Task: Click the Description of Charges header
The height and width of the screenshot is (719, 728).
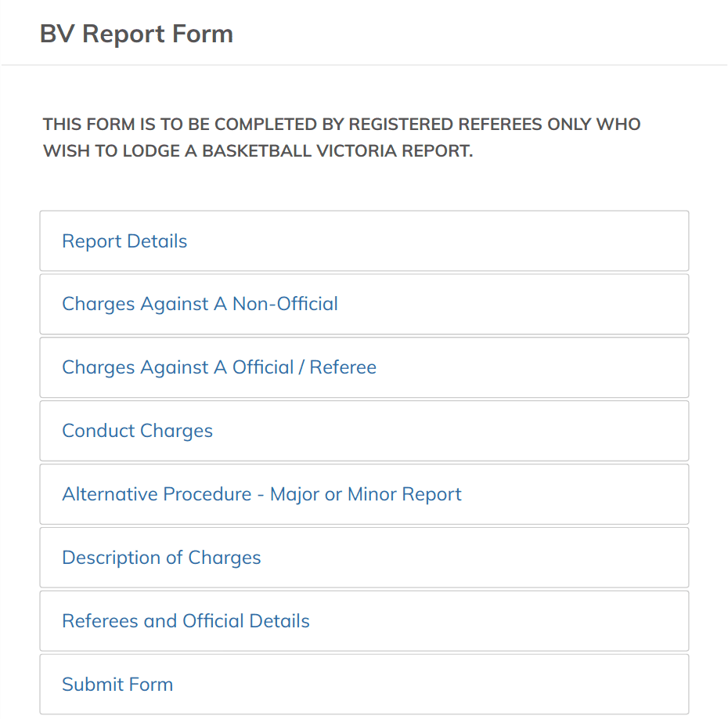Action: tap(161, 558)
